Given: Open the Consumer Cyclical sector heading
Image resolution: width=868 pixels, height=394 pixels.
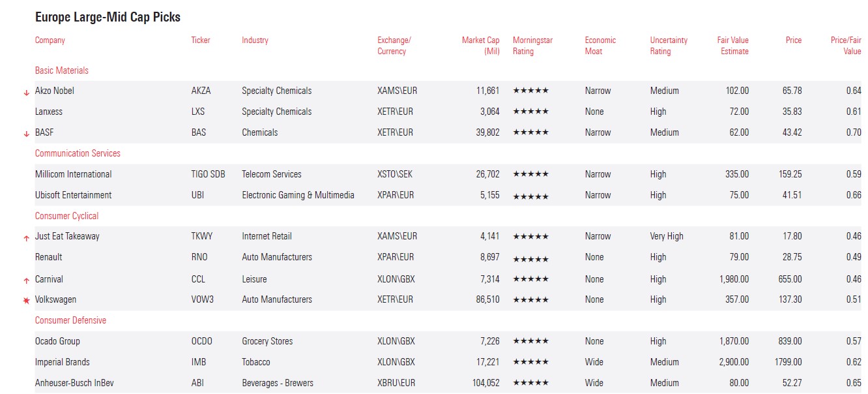Looking at the screenshot, I should pos(66,216).
